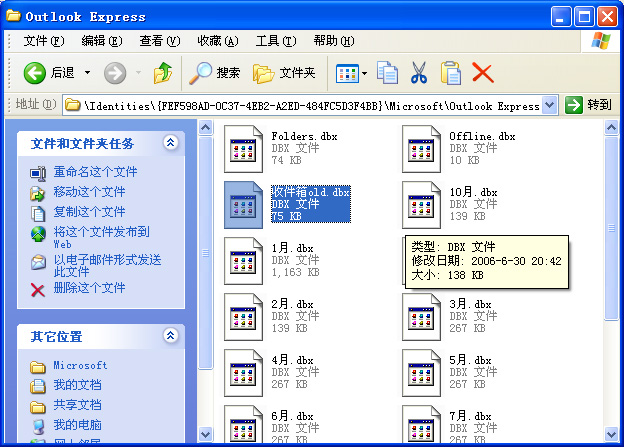Open the 工具(T) menu

coord(274,41)
